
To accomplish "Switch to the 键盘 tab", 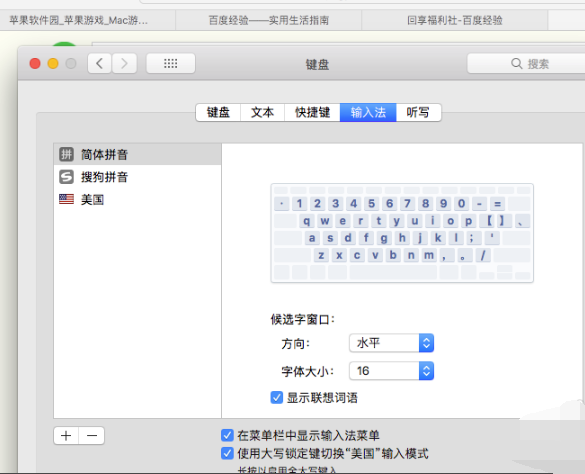I will [x=218, y=112].
